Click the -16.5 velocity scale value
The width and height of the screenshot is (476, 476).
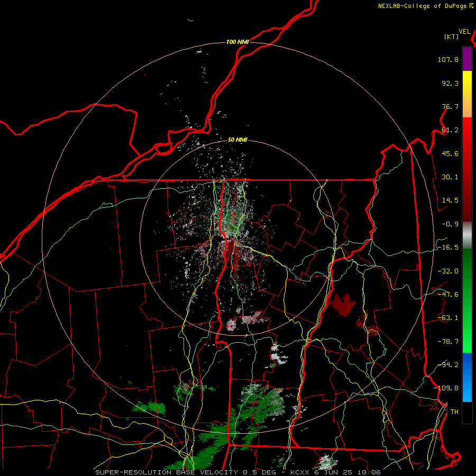(x=448, y=248)
